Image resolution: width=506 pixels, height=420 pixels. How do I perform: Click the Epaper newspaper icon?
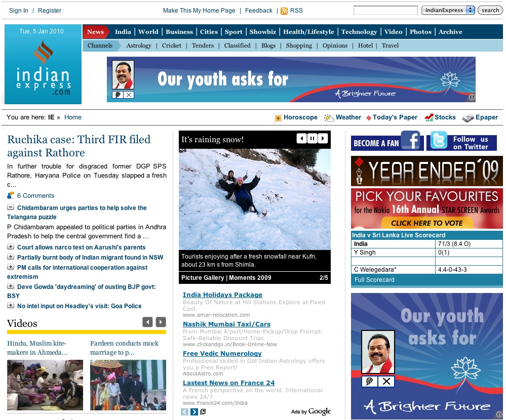[468, 118]
